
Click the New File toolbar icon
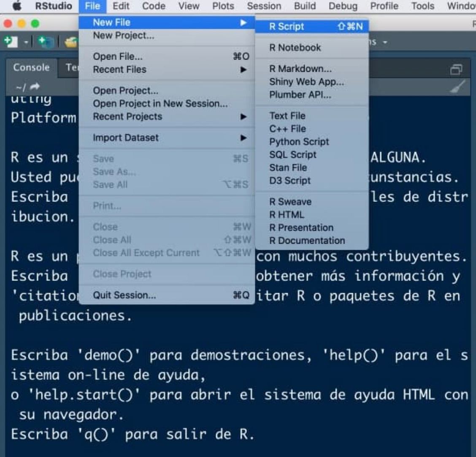click(x=11, y=42)
